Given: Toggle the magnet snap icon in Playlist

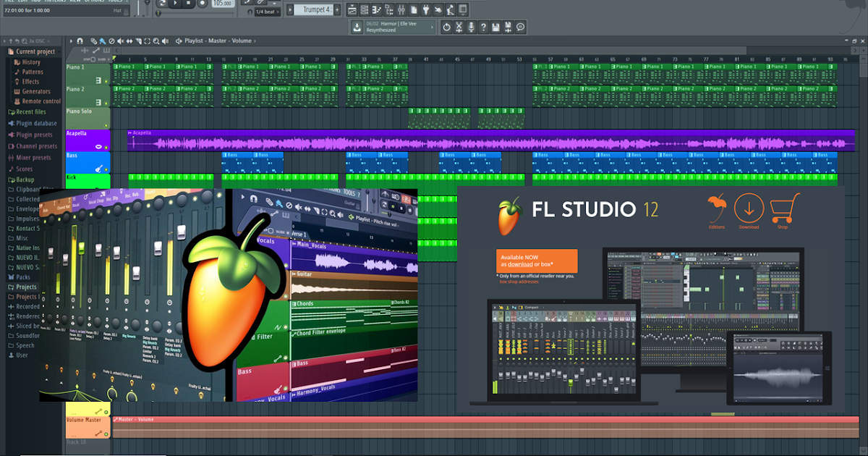Looking at the screenshot, I should (x=80, y=41).
